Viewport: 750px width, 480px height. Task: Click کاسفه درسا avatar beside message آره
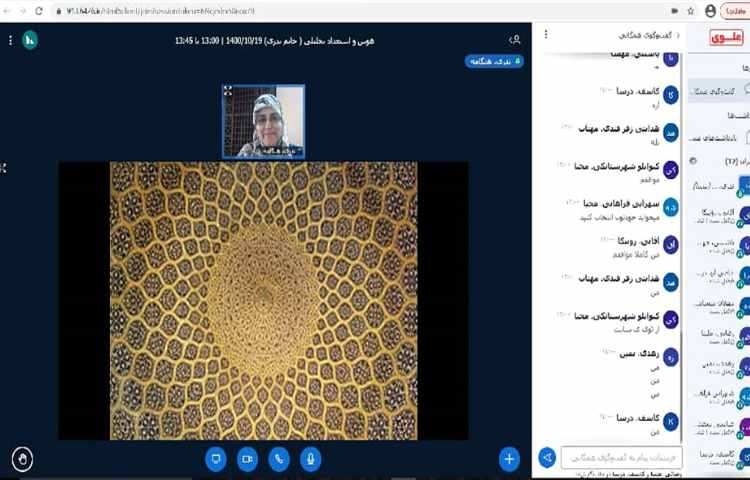pyautogui.click(x=671, y=95)
